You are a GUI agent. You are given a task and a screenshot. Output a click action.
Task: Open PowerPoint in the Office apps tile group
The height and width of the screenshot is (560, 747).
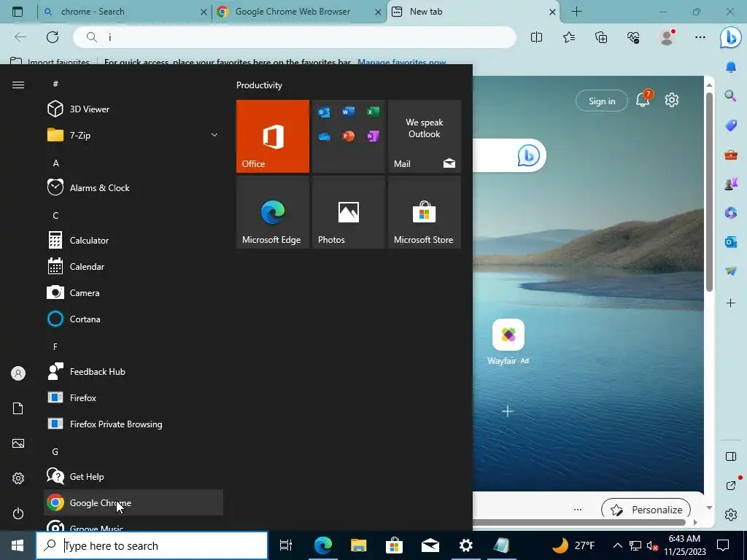(x=348, y=136)
